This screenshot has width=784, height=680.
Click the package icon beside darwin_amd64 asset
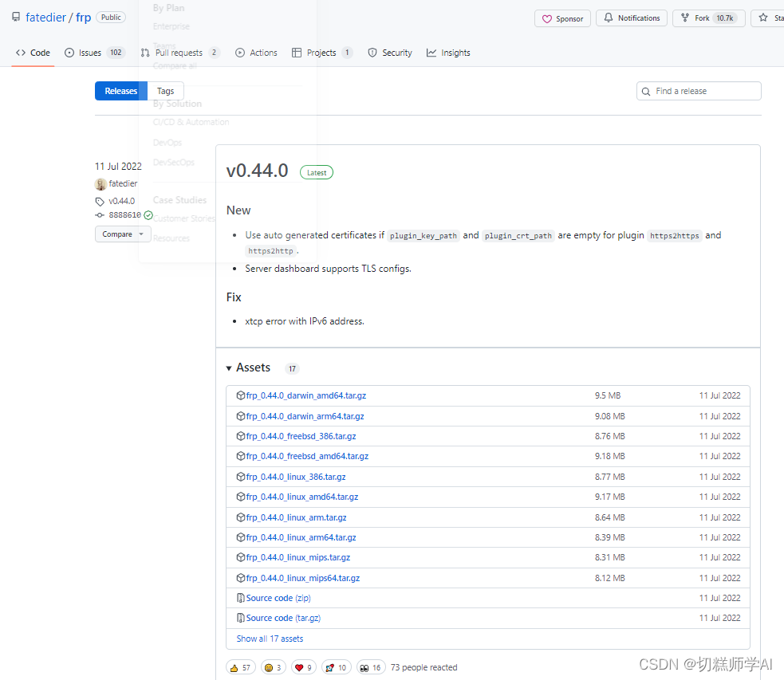tap(241, 395)
